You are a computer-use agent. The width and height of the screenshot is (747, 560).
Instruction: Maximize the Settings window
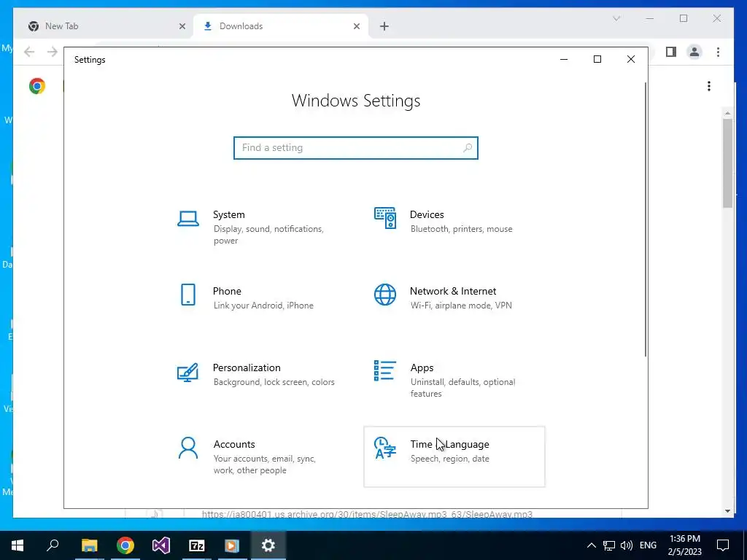pos(597,59)
